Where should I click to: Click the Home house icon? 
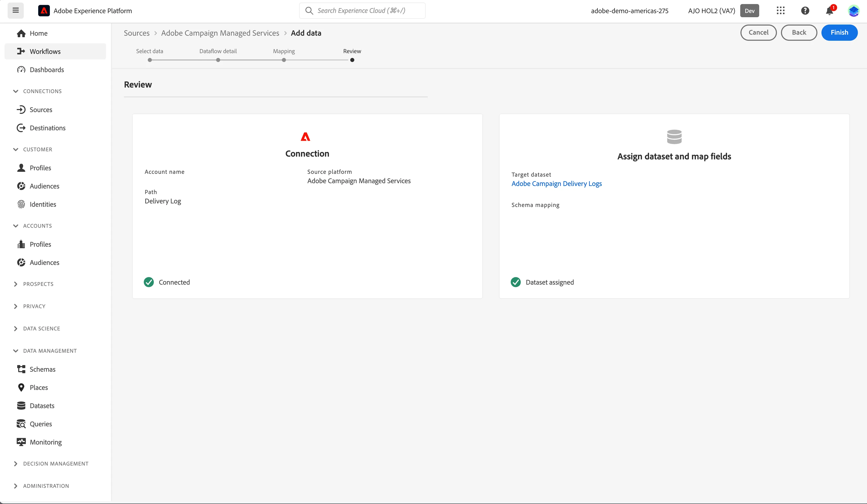click(21, 33)
